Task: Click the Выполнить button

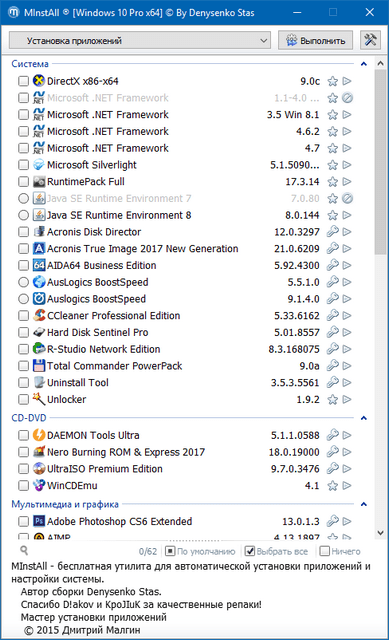Action: [316, 40]
